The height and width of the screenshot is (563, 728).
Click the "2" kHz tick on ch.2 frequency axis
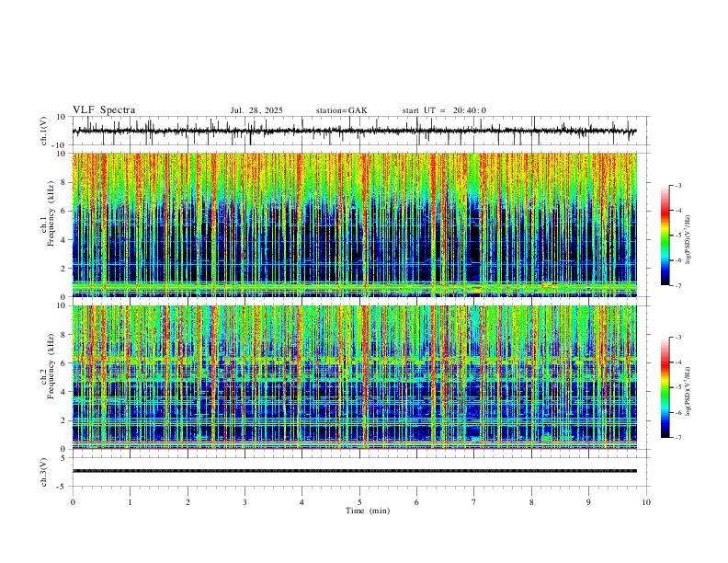(x=64, y=420)
